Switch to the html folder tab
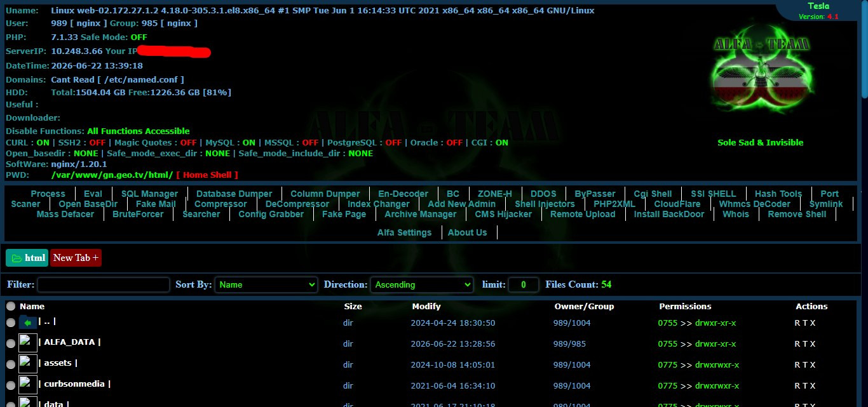 [x=27, y=258]
